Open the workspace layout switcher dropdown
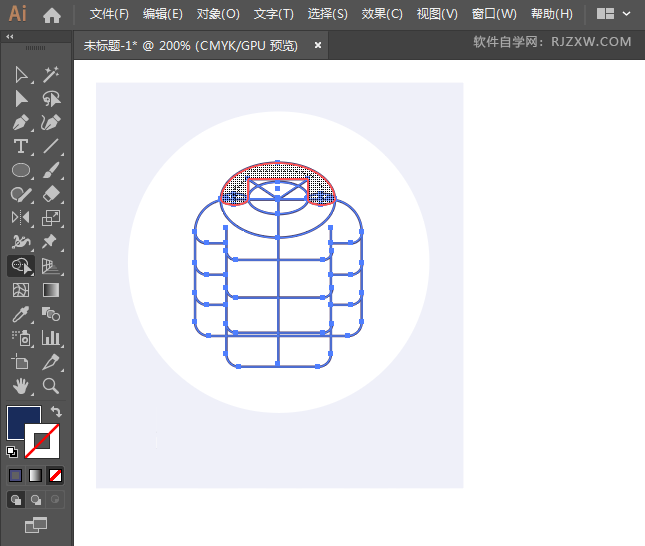 [613, 14]
